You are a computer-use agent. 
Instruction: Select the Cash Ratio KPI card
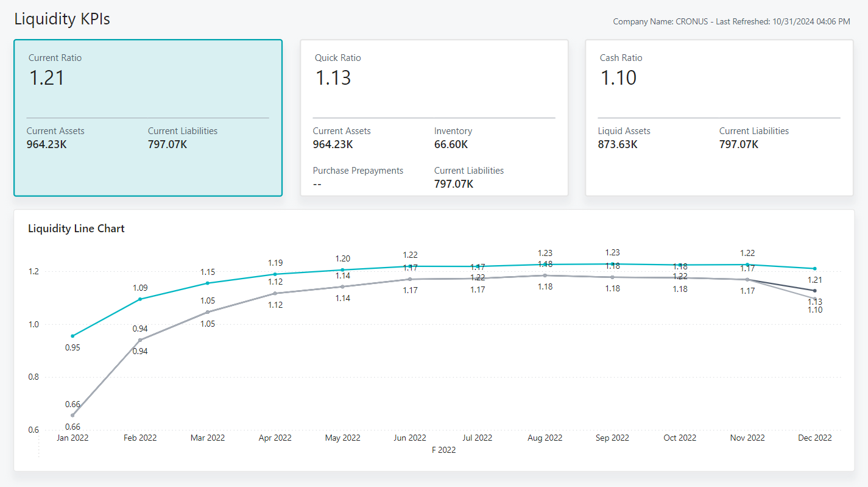pos(719,118)
